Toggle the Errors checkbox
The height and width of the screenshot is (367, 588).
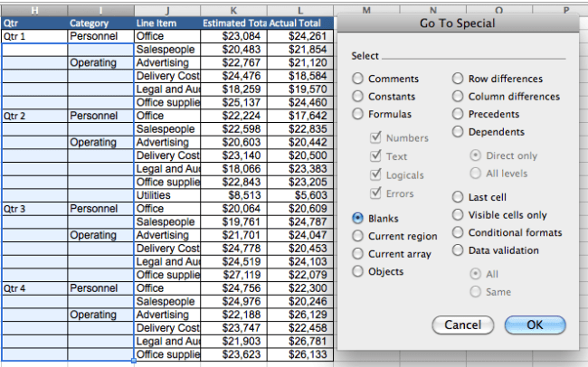[x=375, y=193]
